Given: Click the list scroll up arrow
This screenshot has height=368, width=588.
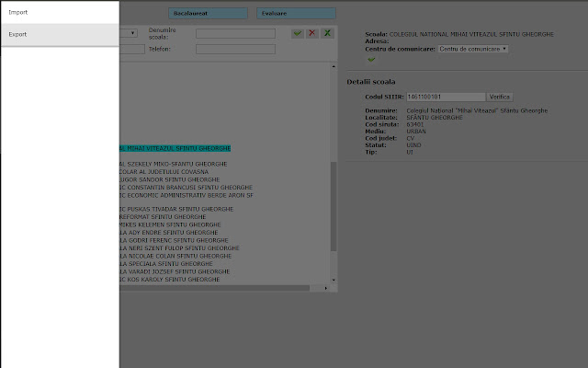Looking at the screenshot, I should [x=334, y=66].
